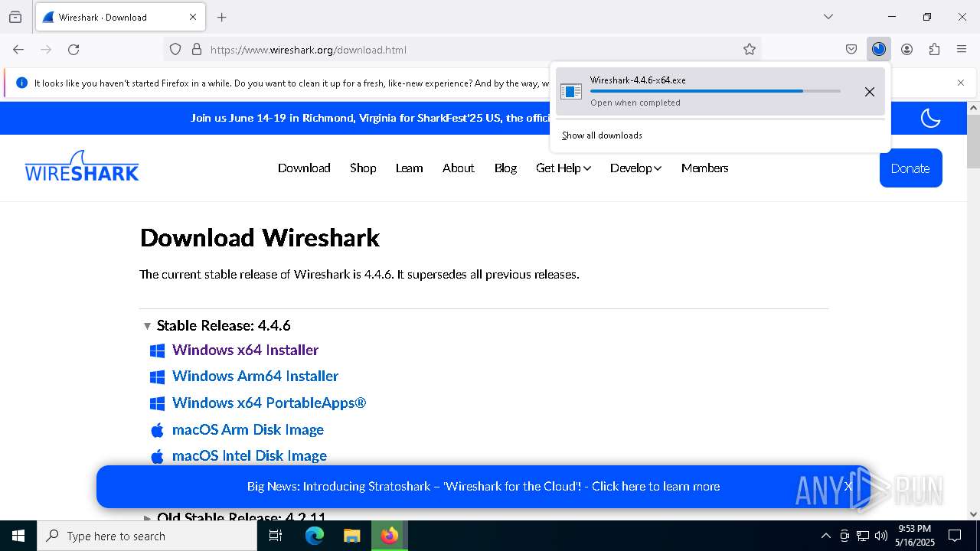The image size is (980, 551).
Task: Go to Wireshark logo home
Action: (82, 165)
